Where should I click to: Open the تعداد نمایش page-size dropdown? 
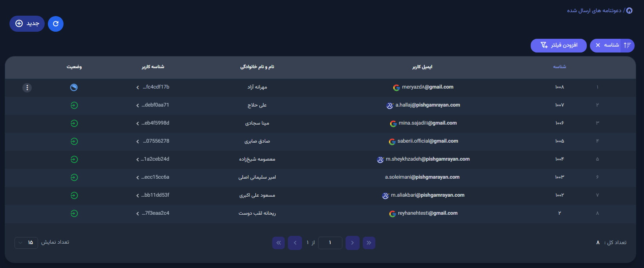pos(26,243)
